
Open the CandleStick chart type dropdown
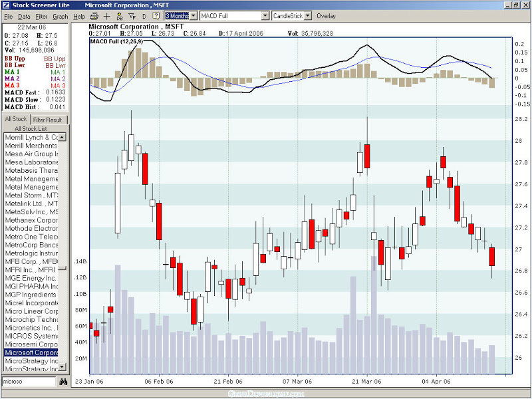[x=308, y=16]
